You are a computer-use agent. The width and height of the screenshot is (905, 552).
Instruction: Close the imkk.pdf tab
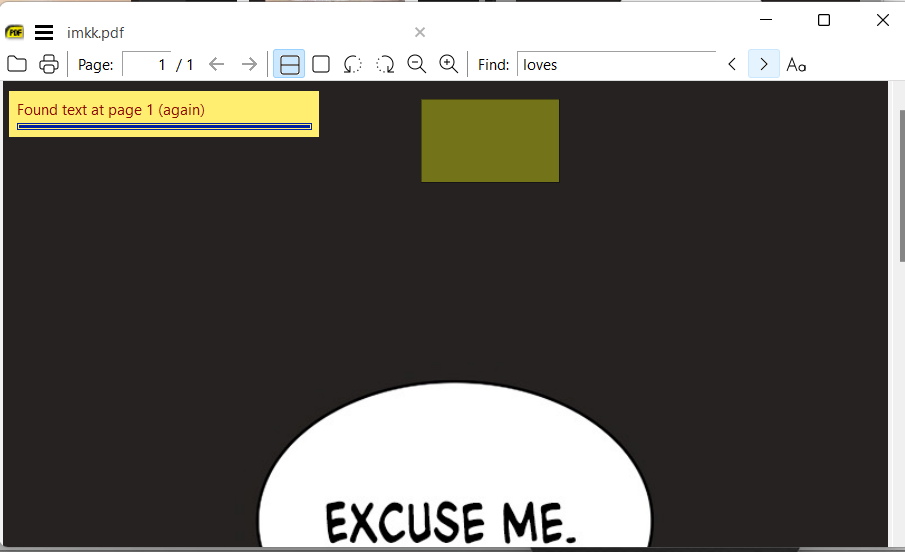tap(420, 33)
